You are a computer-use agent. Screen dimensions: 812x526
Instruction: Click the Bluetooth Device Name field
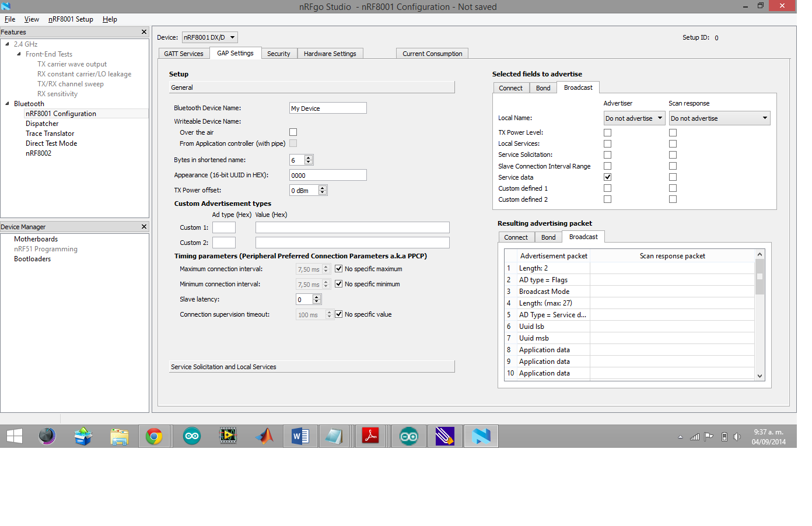(328, 108)
